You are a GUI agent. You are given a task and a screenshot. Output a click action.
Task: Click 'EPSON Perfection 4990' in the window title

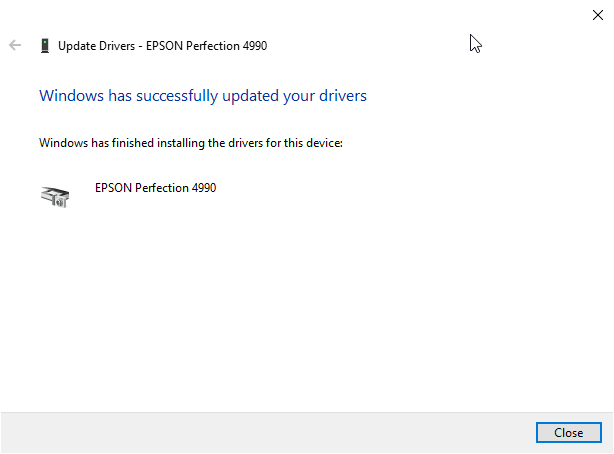point(206,46)
